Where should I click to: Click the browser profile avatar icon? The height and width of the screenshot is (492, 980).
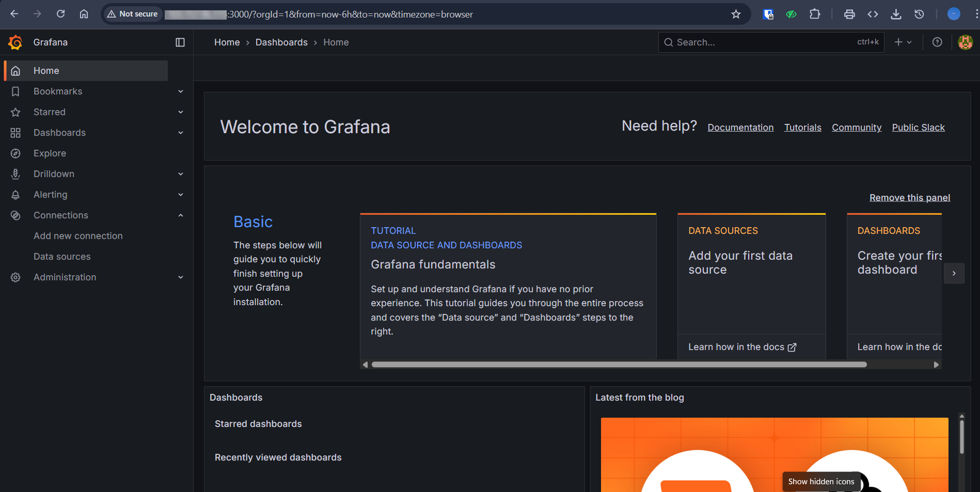[x=954, y=14]
